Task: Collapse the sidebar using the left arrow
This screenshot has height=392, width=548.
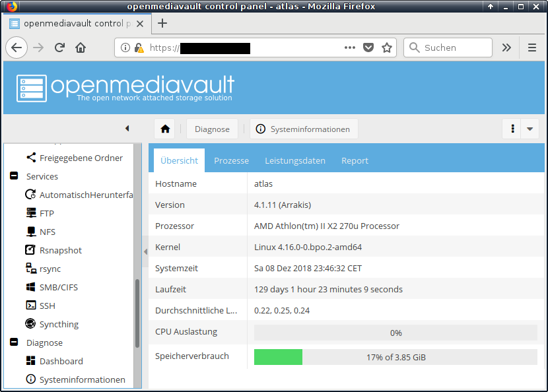Action: click(127, 129)
